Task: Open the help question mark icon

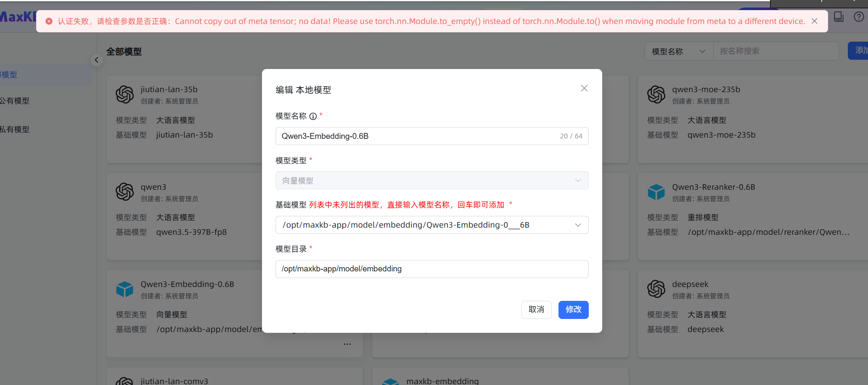Action: pos(858,17)
